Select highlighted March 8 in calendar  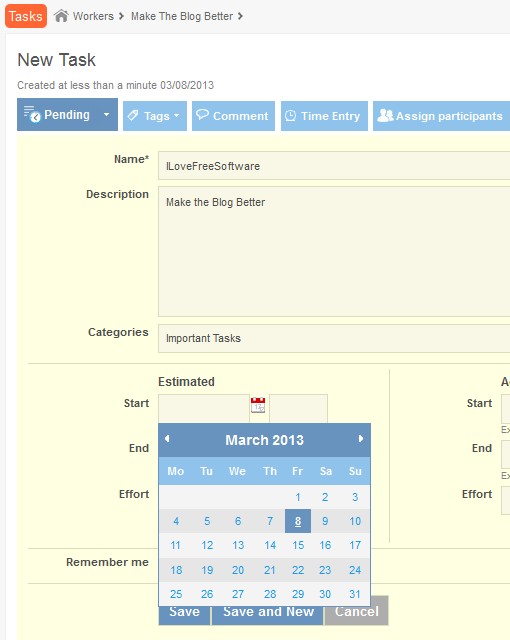click(x=298, y=521)
